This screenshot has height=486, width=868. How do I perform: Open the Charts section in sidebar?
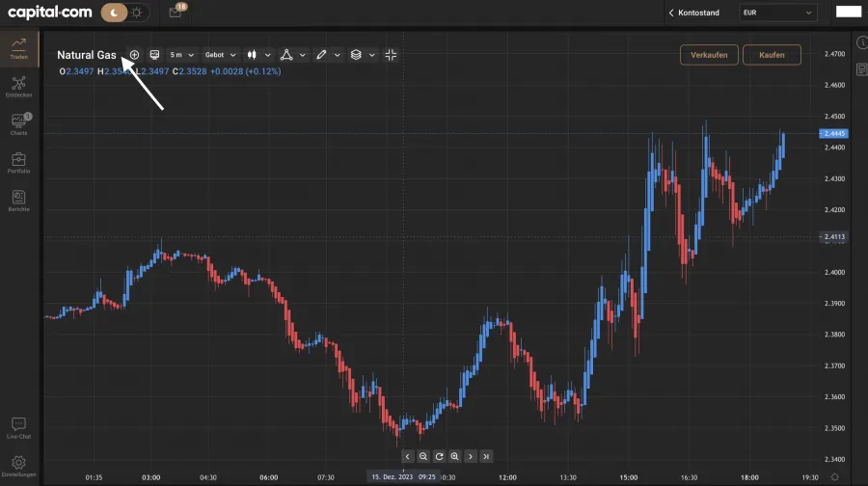pos(19,124)
